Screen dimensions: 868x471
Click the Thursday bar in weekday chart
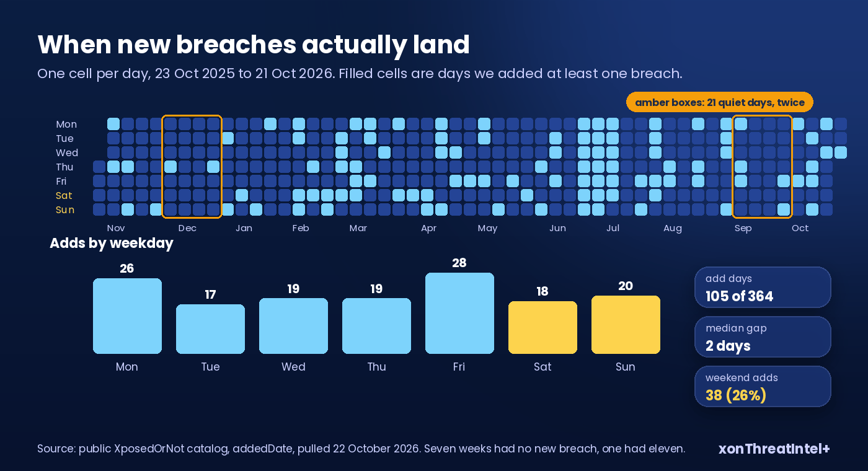click(x=376, y=326)
